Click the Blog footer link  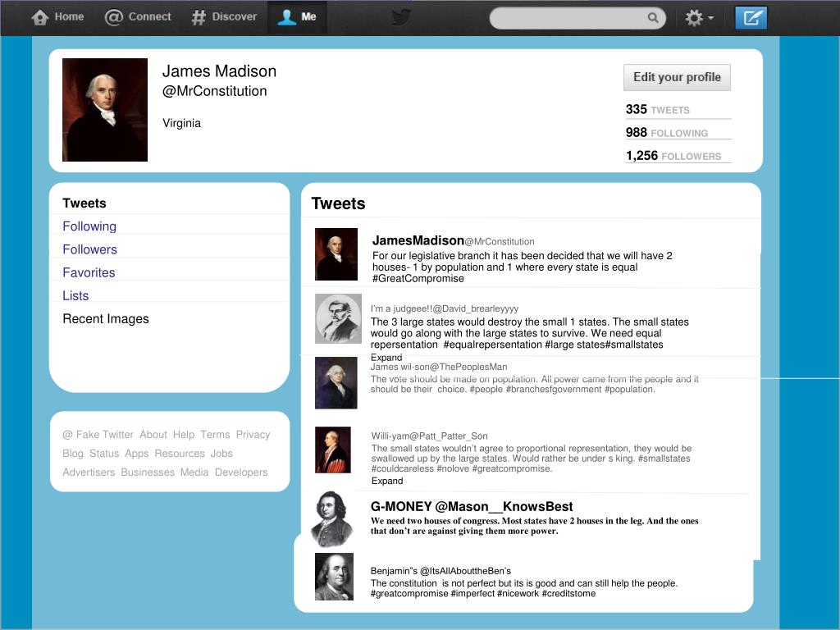click(73, 453)
